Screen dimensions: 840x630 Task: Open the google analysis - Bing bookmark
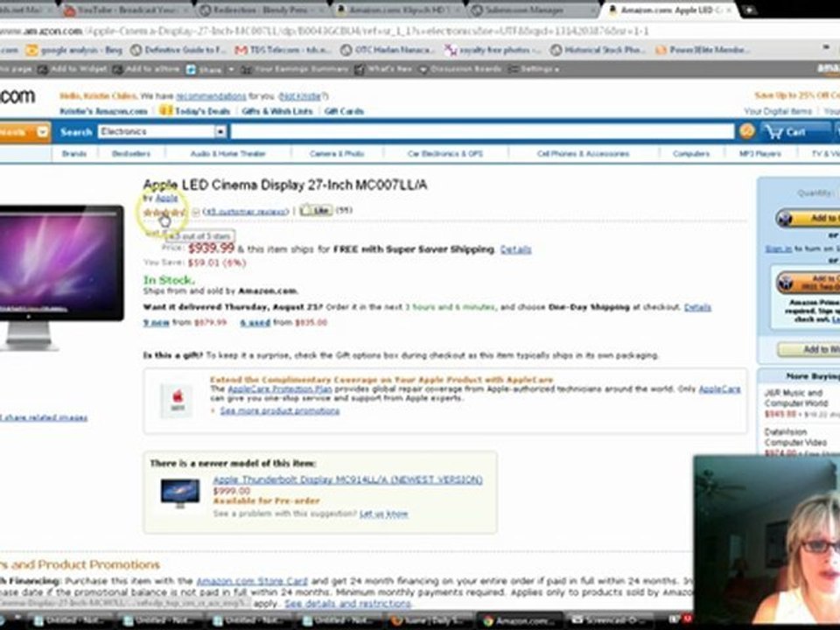[75, 50]
